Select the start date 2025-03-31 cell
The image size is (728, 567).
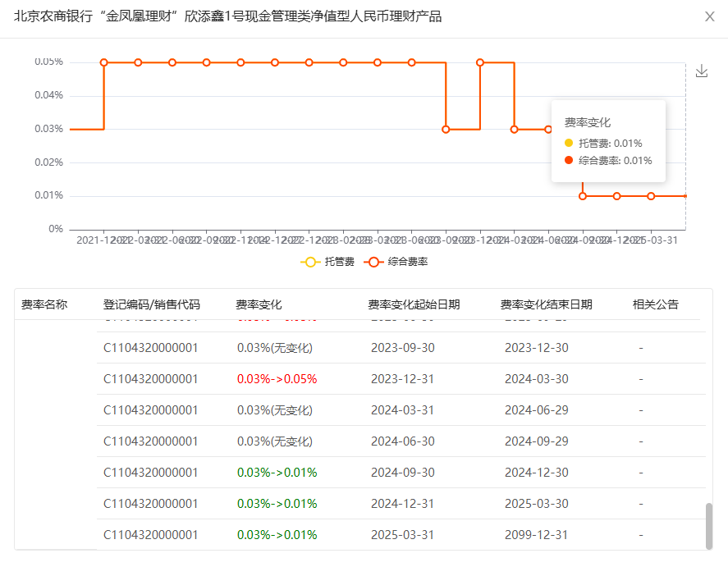pyautogui.click(x=402, y=534)
